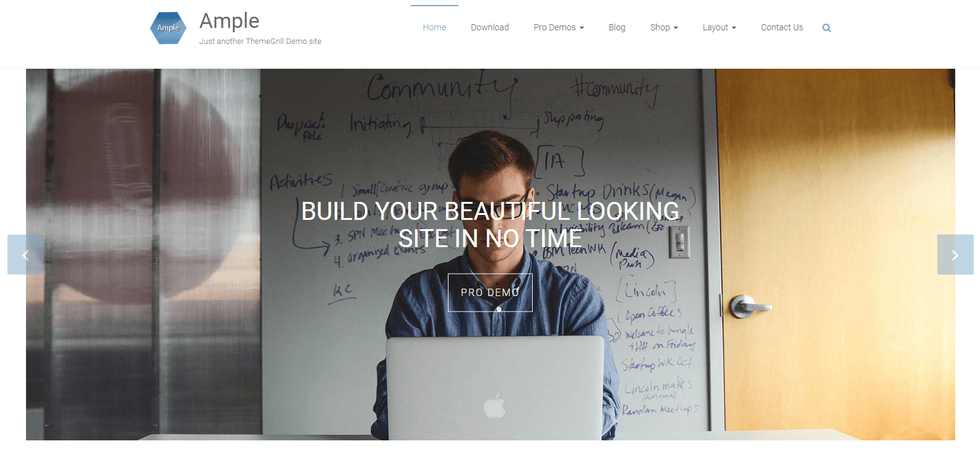Viewport: 980px width, 454px height.
Task: Click the site tagline text
Action: click(x=260, y=41)
